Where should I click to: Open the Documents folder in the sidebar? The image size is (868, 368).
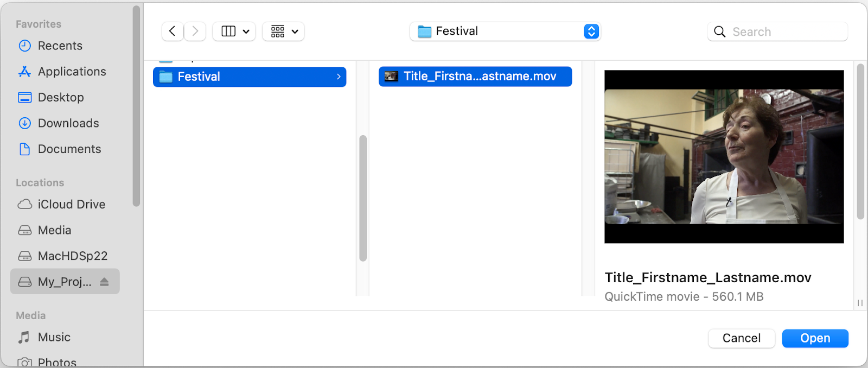pyautogui.click(x=69, y=149)
